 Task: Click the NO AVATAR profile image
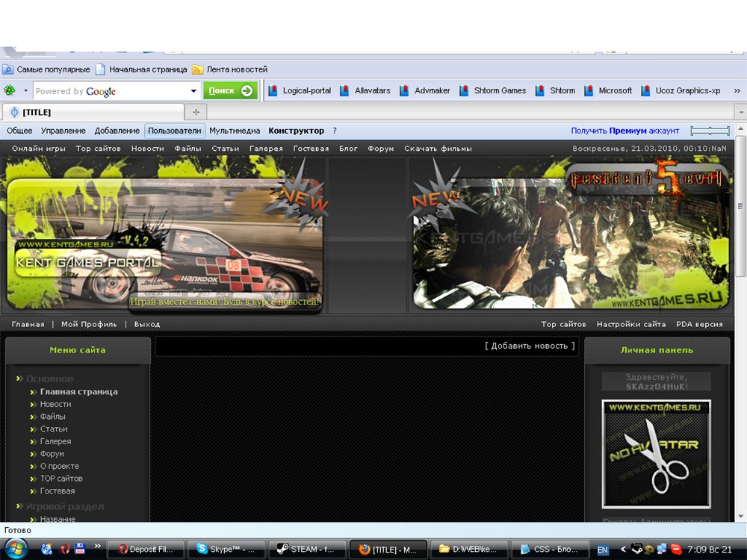tap(657, 454)
